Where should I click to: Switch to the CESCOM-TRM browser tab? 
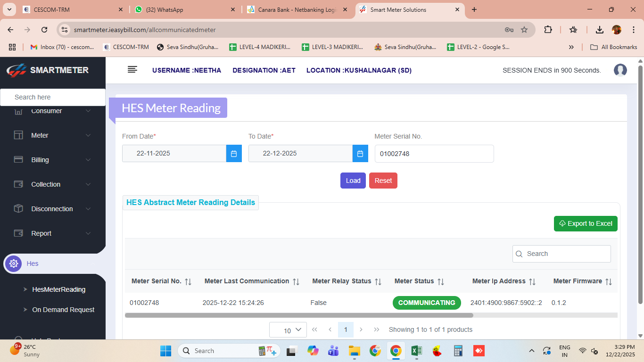point(74,9)
